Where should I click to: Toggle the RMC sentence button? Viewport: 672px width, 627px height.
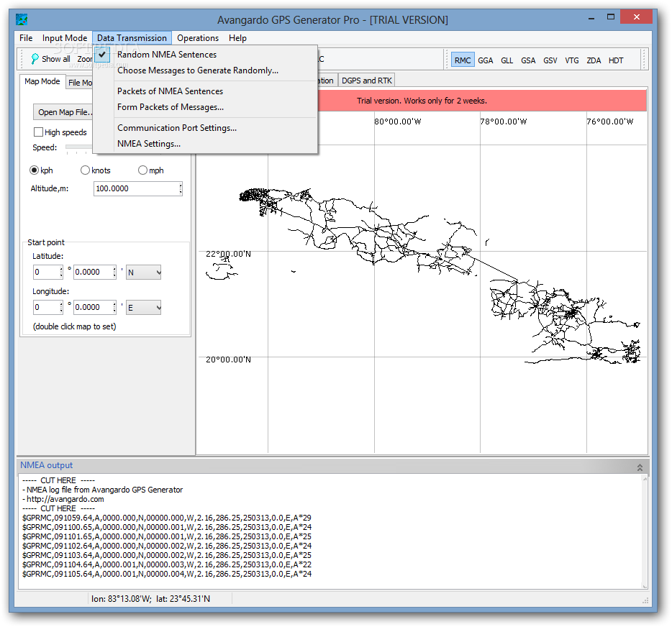tap(463, 60)
